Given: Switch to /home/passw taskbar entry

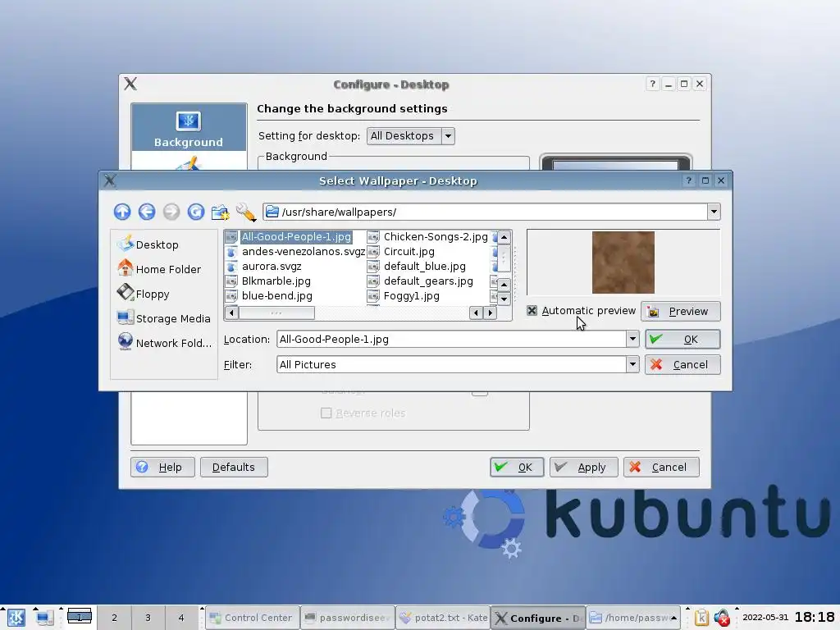Looking at the screenshot, I should pos(633,618).
